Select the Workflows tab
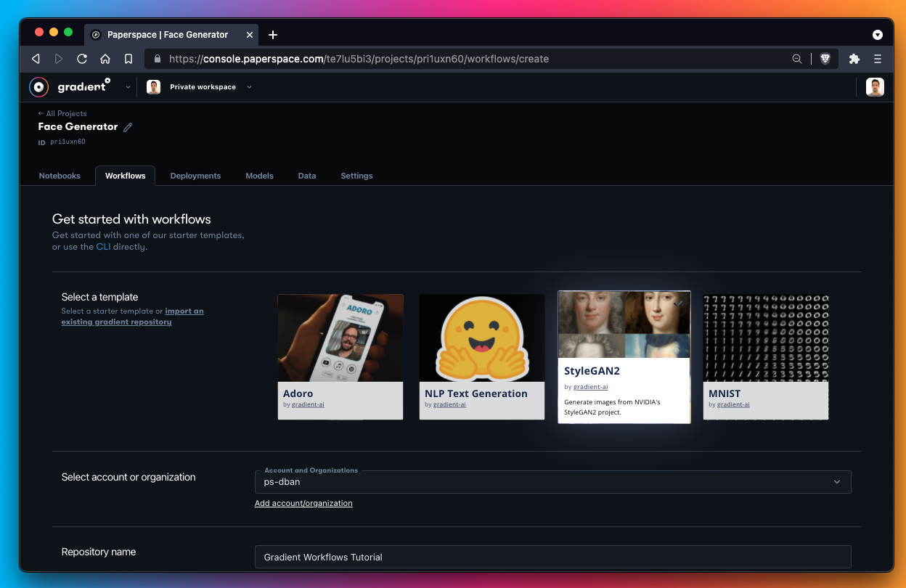906x588 pixels. 125,176
